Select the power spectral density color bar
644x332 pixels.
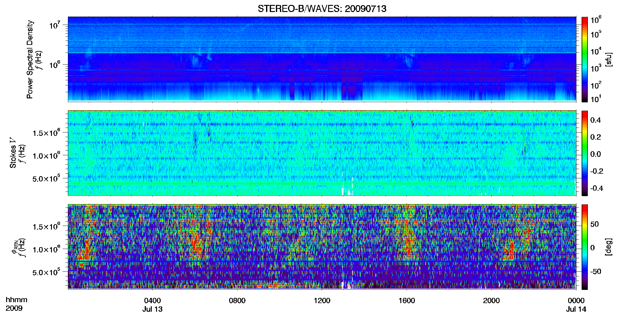pyautogui.click(x=585, y=59)
